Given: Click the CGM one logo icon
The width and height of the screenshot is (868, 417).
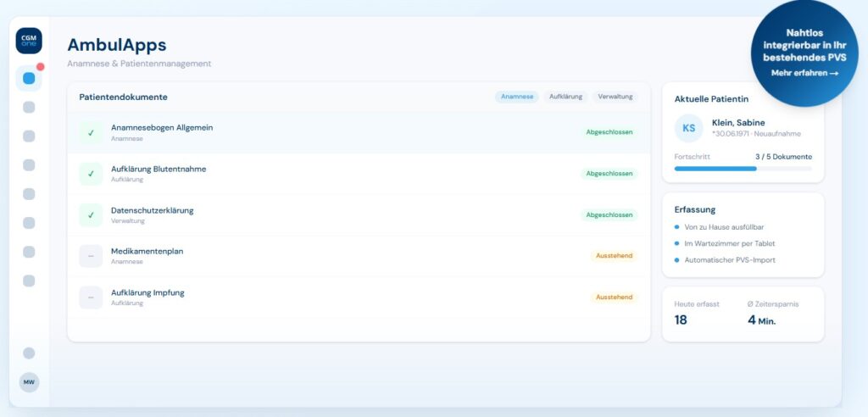Looking at the screenshot, I should [29, 41].
